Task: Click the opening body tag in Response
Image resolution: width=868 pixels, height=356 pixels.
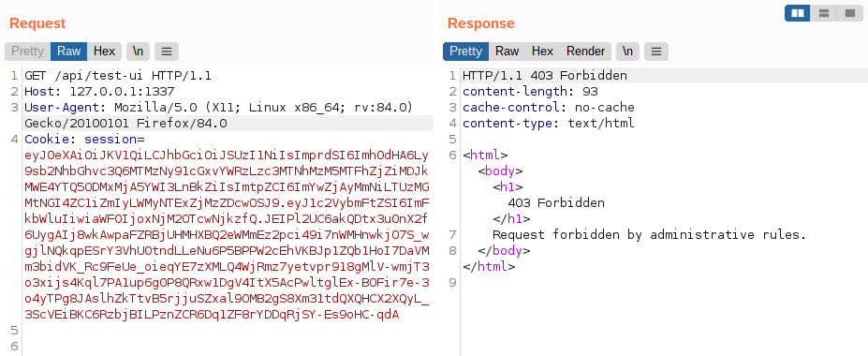Action: coord(500,171)
